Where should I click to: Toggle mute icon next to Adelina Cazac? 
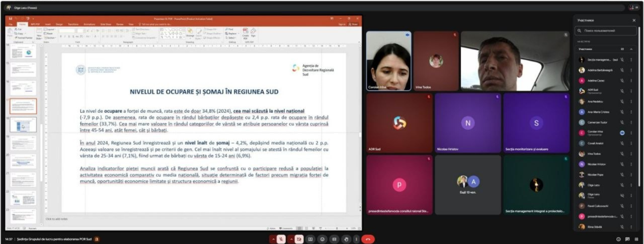(x=622, y=81)
